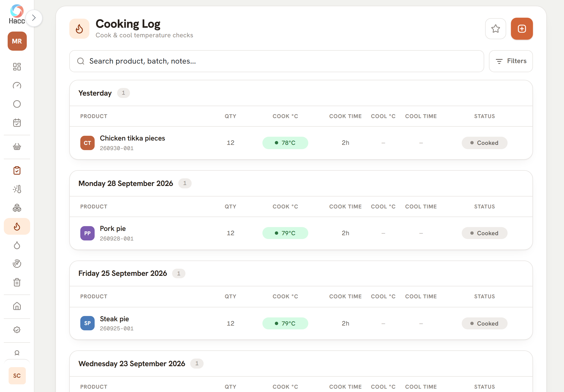Viewport: 564px width, 392px height.
Task: Open the person icon near sidebar bottom
Action: [17, 353]
